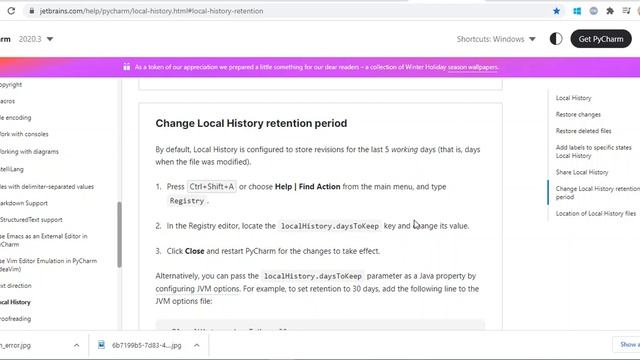Viewport: 640px width, 360px height.
Task: Click the Registry code text
Action: coord(187,201)
